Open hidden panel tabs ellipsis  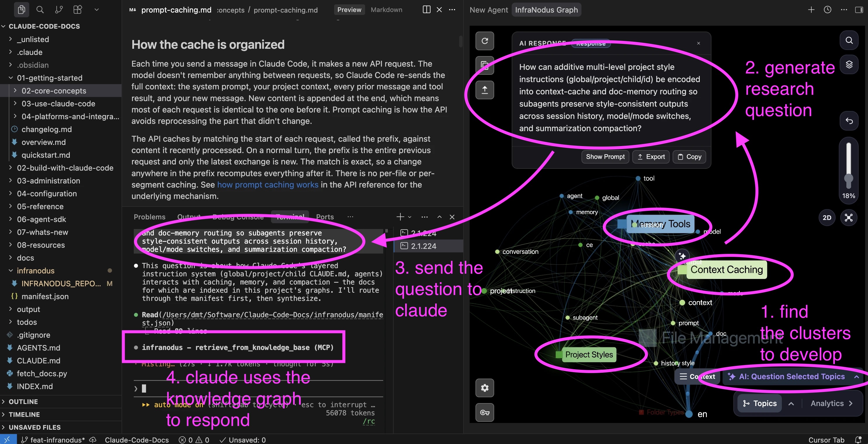pos(350,217)
